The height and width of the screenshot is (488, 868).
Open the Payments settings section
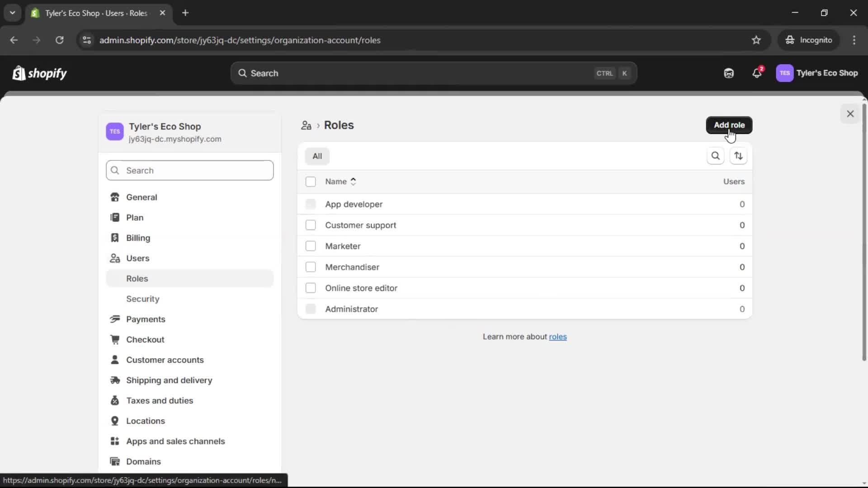(146, 319)
